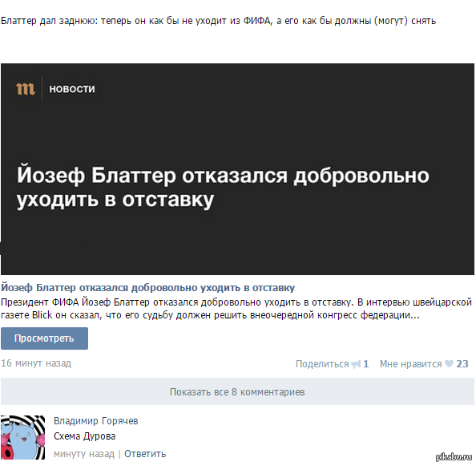
Task: Click the Просмотреть button
Action: point(44,338)
